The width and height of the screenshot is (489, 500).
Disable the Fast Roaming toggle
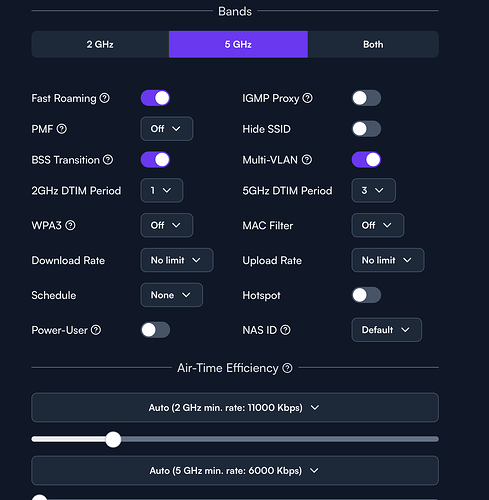coord(155,98)
